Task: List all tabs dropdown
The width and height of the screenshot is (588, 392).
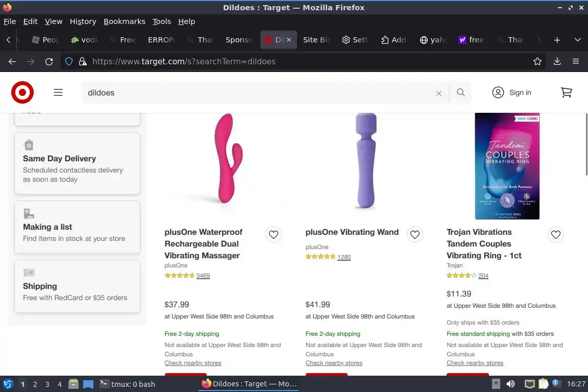Action: [577, 40]
